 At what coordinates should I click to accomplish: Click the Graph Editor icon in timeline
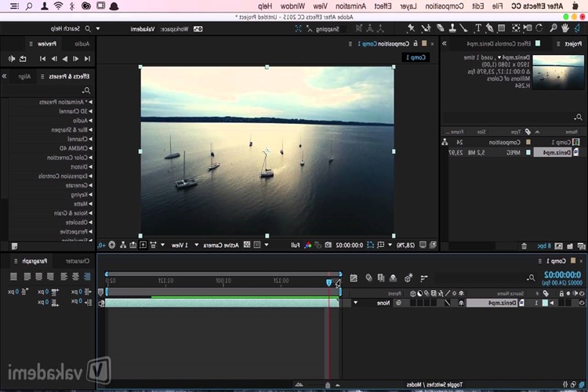[x=354, y=278]
